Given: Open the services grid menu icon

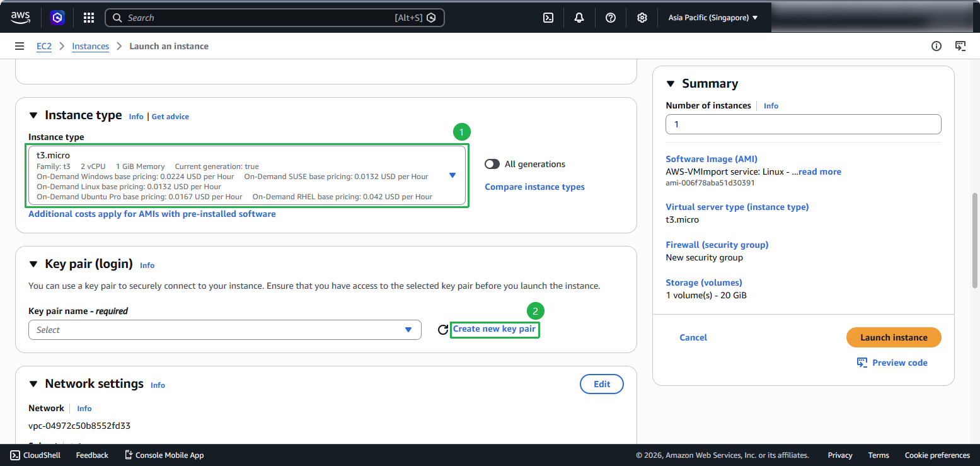Looking at the screenshot, I should point(89,18).
